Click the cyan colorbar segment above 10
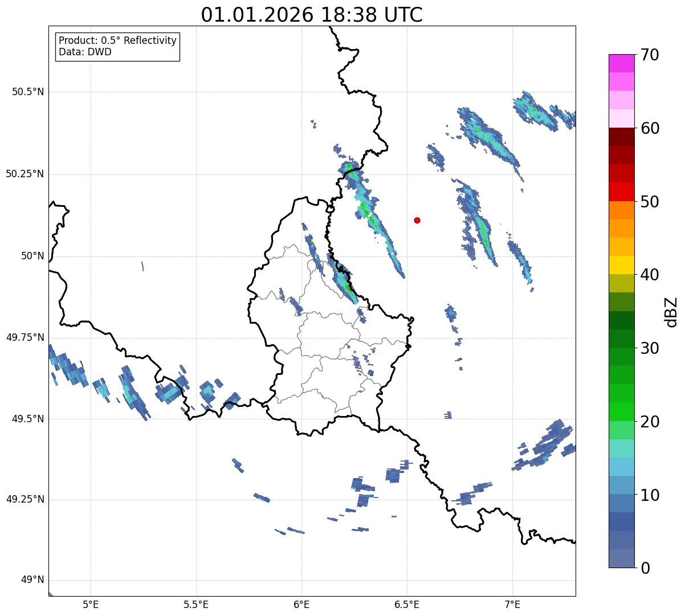Viewport: 685px width, 616px height. coord(621,467)
